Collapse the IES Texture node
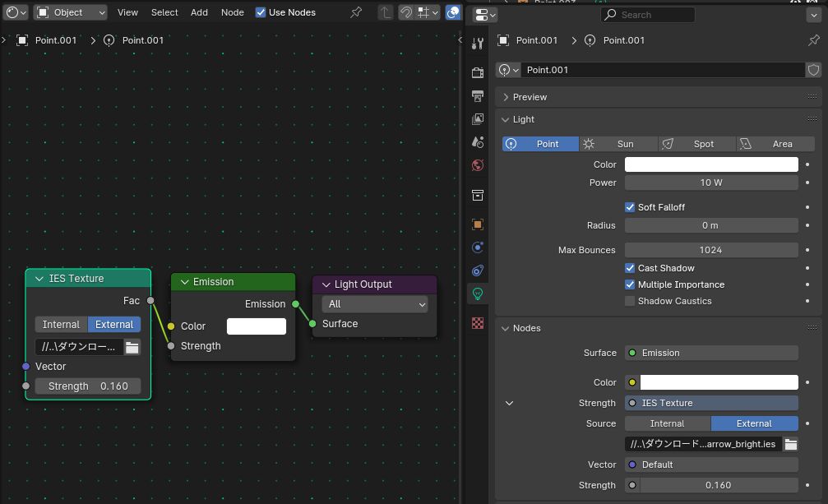The image size is (828, 504). coord(39,279)
